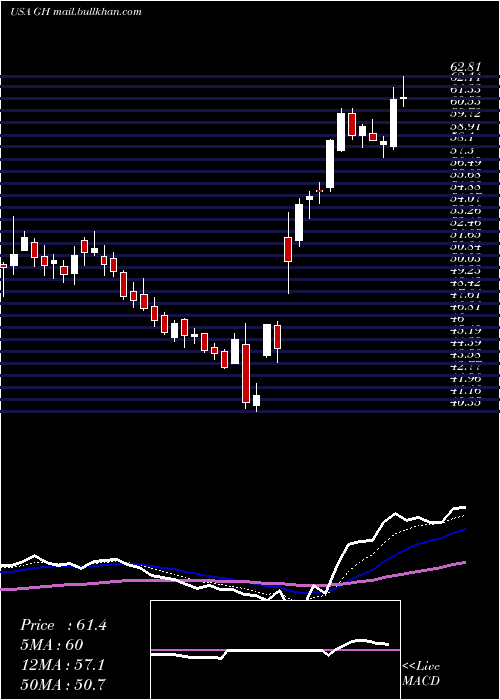The width and height of the screenshot is (500, 700).
Task: Click the 'USA GH mail.bullkhan.com' chart title
Action: pyautogui.click(x=75, y=12)
